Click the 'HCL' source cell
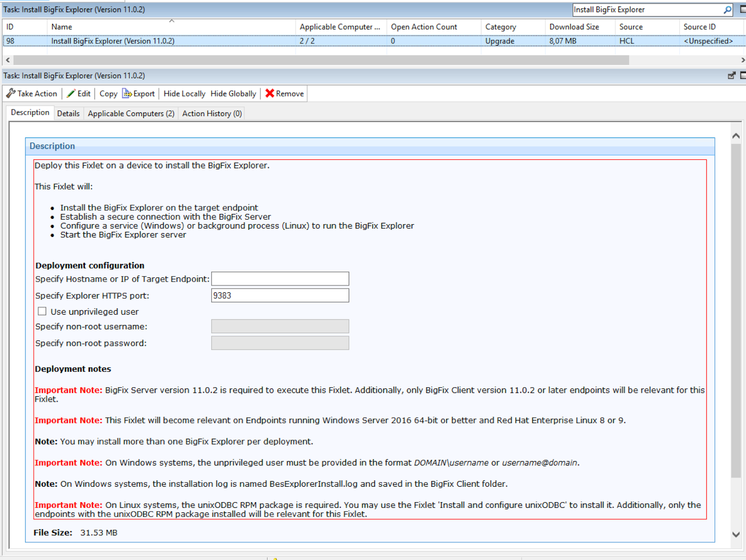The height and width of the screenshot is (560, 746). [x=627, y=41]
